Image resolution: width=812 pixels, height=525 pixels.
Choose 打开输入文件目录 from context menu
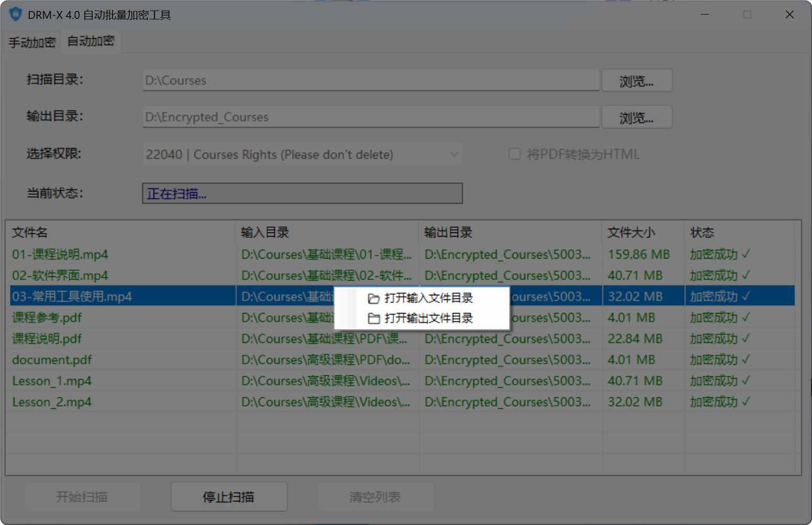click(x=428, y=298)
